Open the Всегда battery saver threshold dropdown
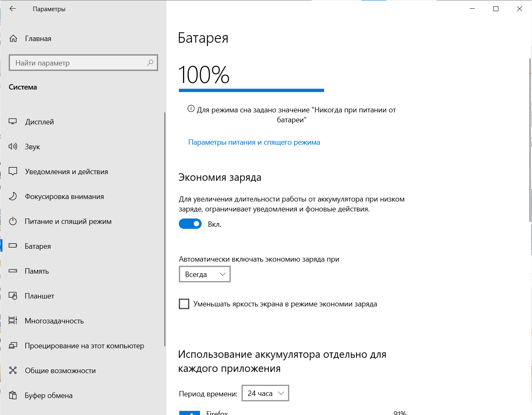 [x=205, y=274]
